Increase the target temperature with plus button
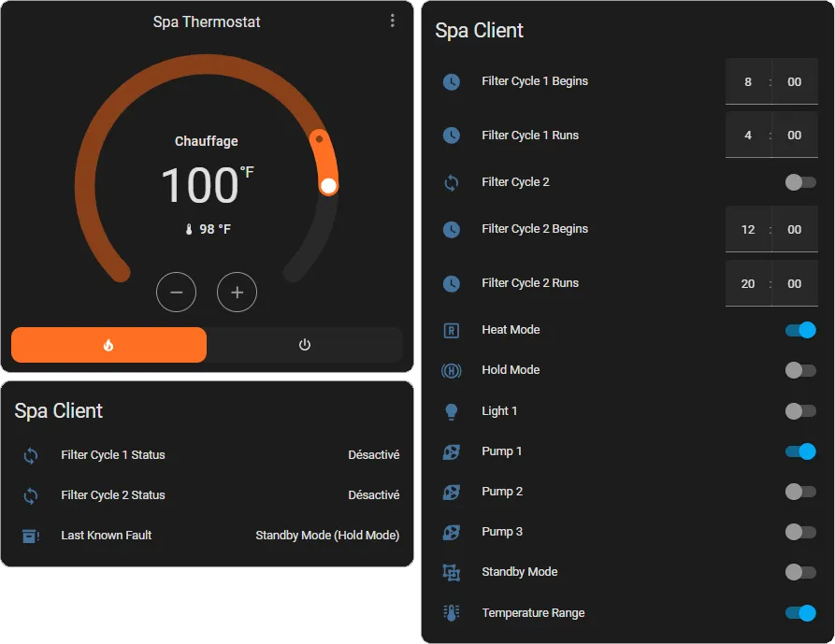The image size is (835, 644). 237,293
